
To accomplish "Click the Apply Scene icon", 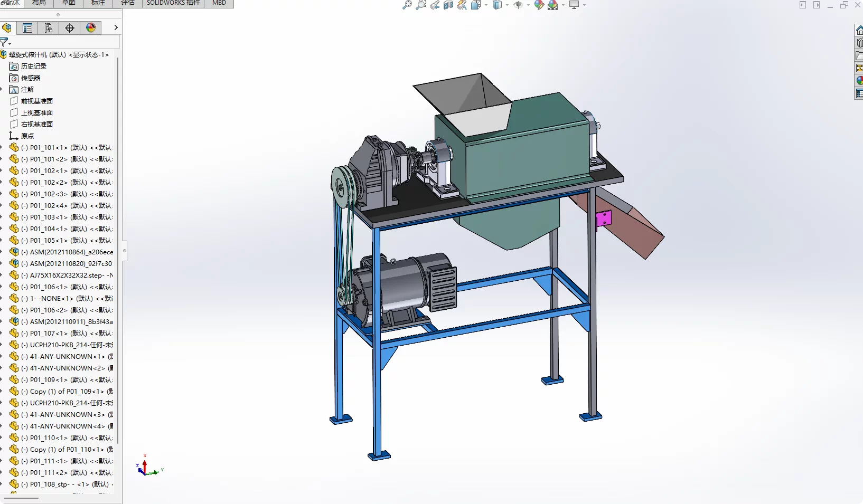I will click(553, 5).
